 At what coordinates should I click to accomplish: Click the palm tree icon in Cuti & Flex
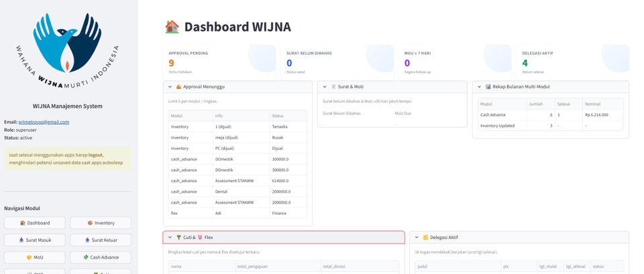pyautogui.click(x=179, y=237)
